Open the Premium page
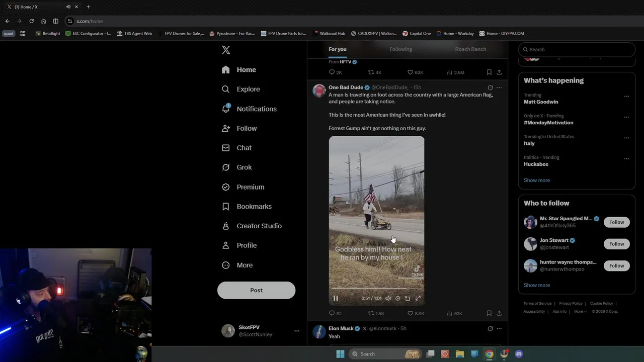This screenshot has height=362, width=644. click(x=243, y=187)
